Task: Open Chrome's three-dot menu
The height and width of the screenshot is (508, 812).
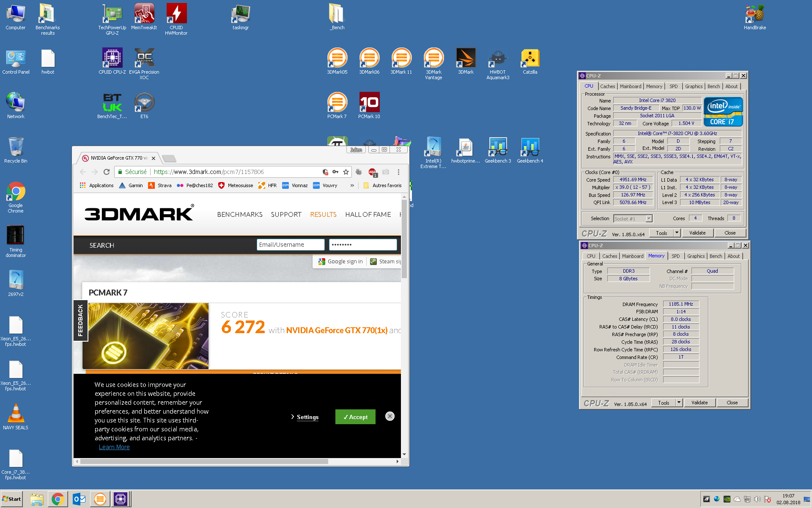Action: (x=398, y=172)
